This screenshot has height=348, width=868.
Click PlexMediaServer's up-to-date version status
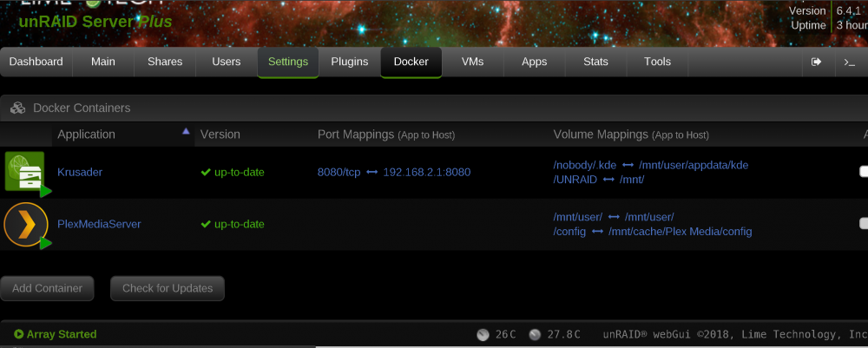tap(233, 224)
